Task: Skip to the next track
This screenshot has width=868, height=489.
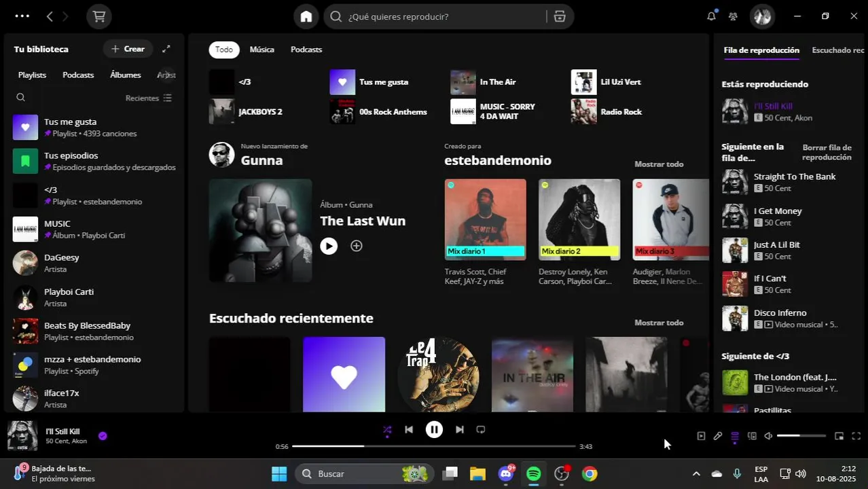Action: click(460, 429)
